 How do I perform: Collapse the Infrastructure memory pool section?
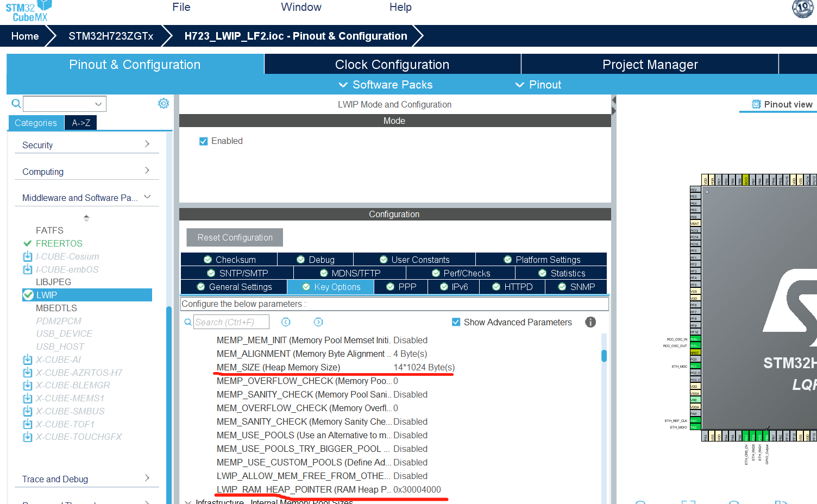[188, 501]
